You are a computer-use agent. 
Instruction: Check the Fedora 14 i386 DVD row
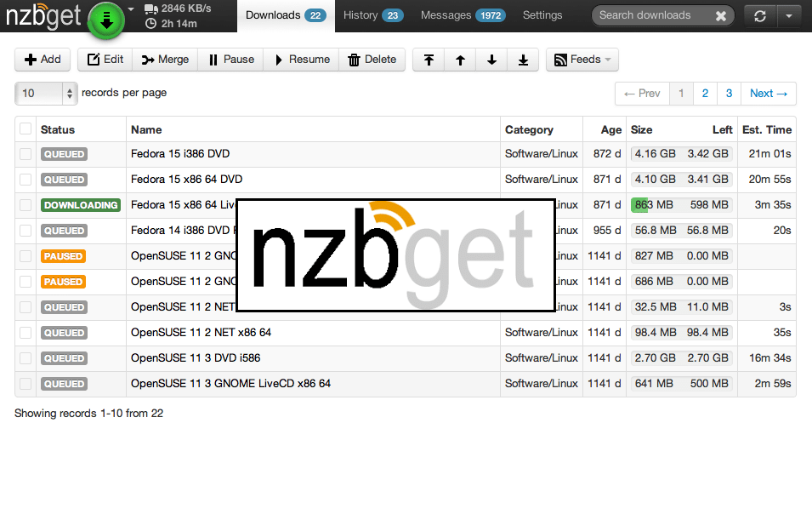click(x=26, y=230)
